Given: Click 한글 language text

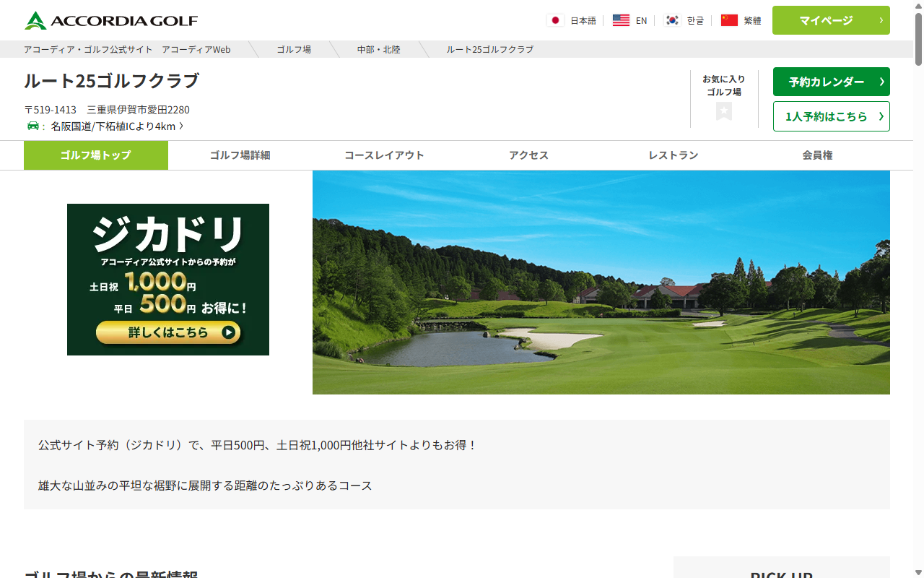Looking at the screenshot, I should (x=695, y=20).
